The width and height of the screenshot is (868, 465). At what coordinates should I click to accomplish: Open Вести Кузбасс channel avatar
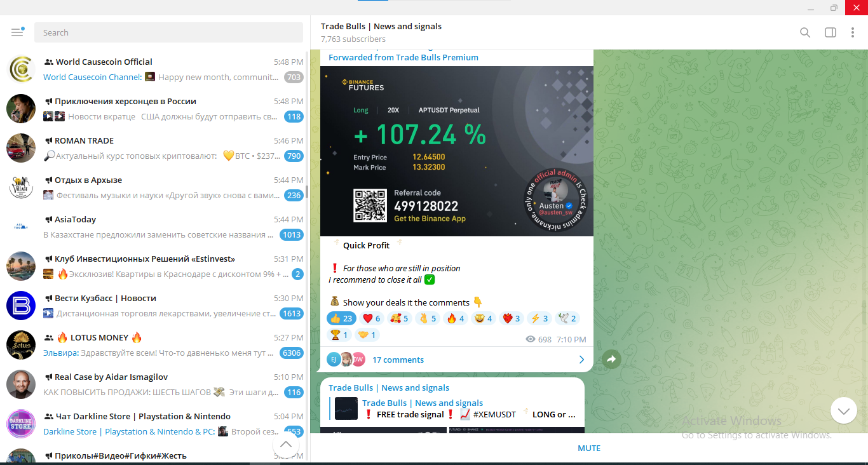[x=21, y=306]
